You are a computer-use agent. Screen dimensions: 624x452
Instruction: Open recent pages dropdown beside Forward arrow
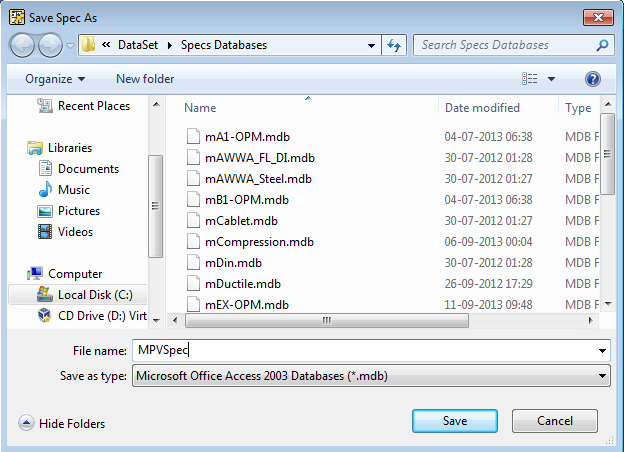point(70,46)
